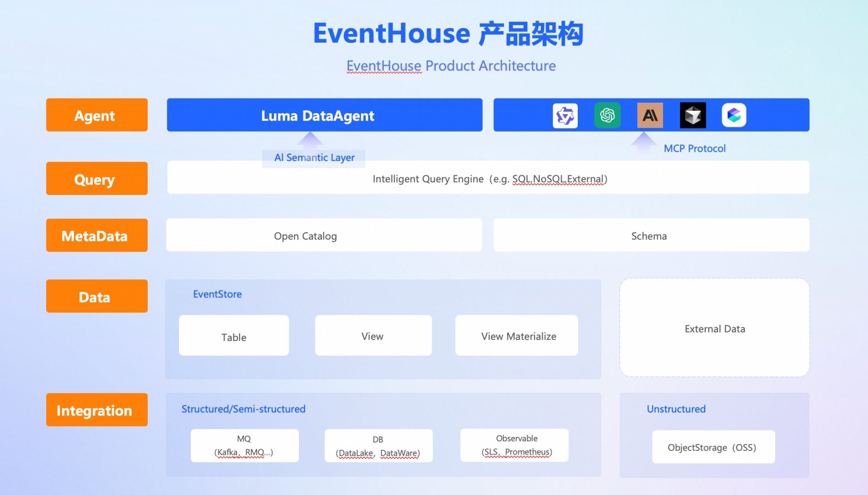The image size is (868, 495).
Task: Select the orange Agent layer label
Action: tap(97, 115)
